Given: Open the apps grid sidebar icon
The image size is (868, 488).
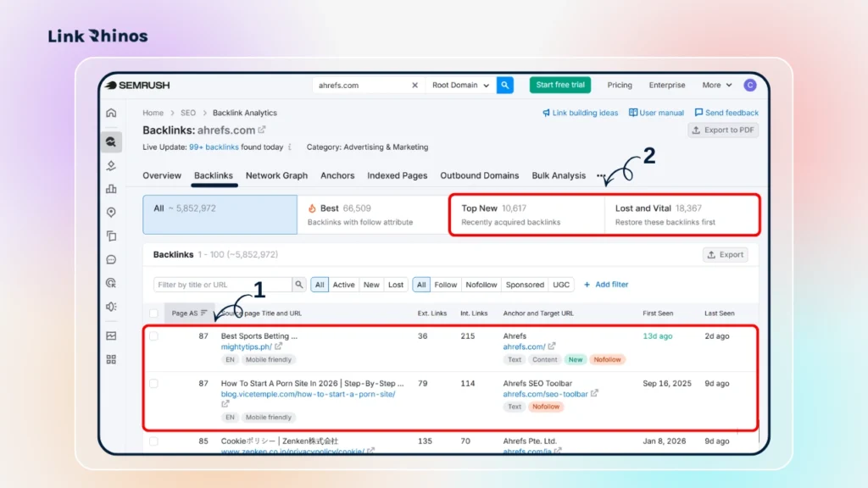Looking at the screenshot, I should pyautogui.click(x=111, y=359).
